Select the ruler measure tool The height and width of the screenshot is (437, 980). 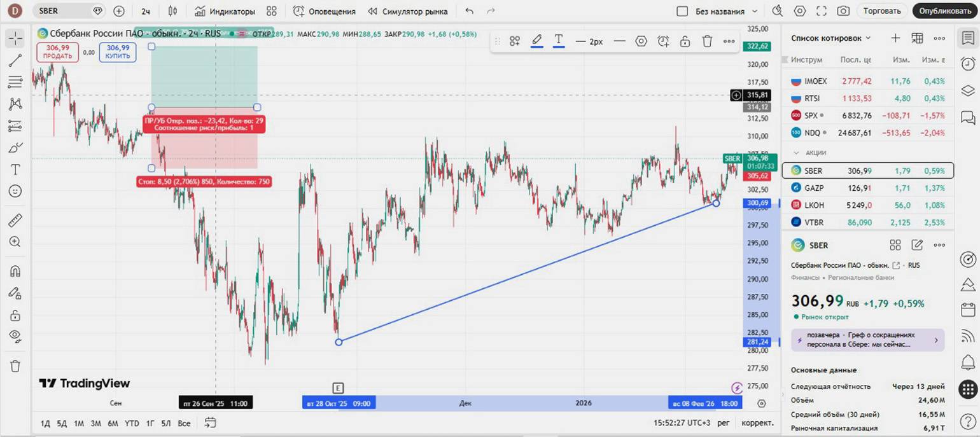point(15,220)
